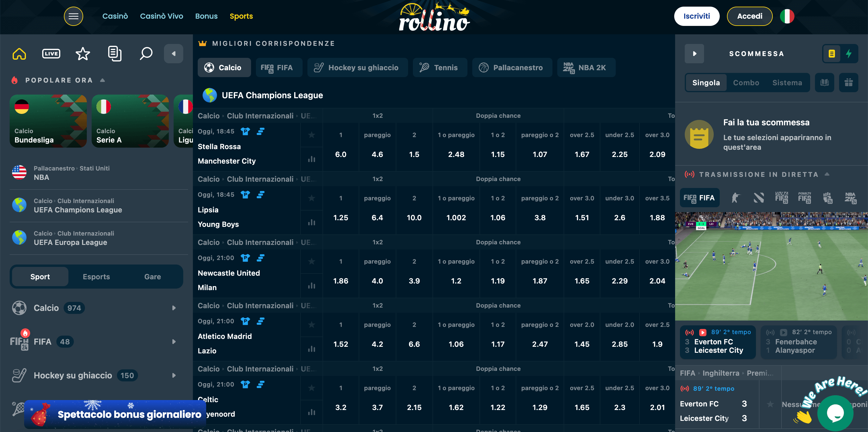This screenshot has height=432, width=868.
Task: Open NBA in popular leagues list
Action: [99, 173]
